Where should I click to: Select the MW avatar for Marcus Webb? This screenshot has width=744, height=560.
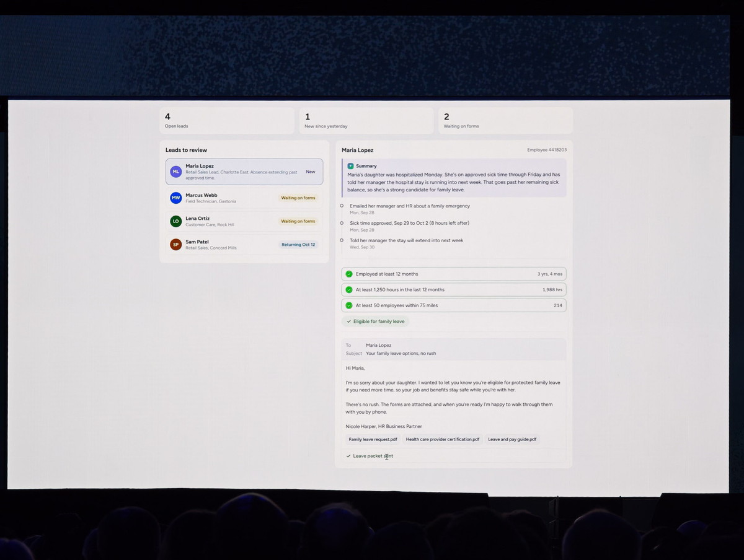coord(175,198)
